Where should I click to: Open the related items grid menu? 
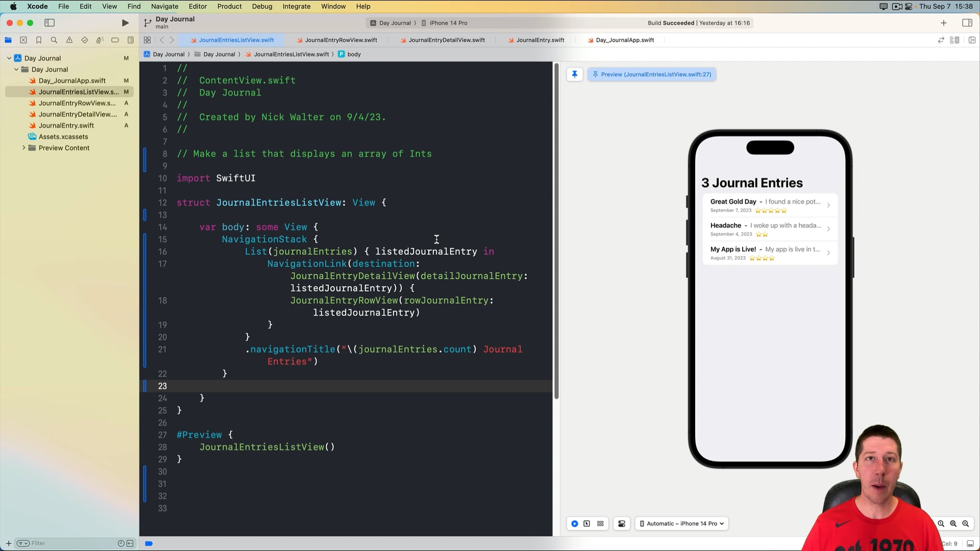point(147,40)
